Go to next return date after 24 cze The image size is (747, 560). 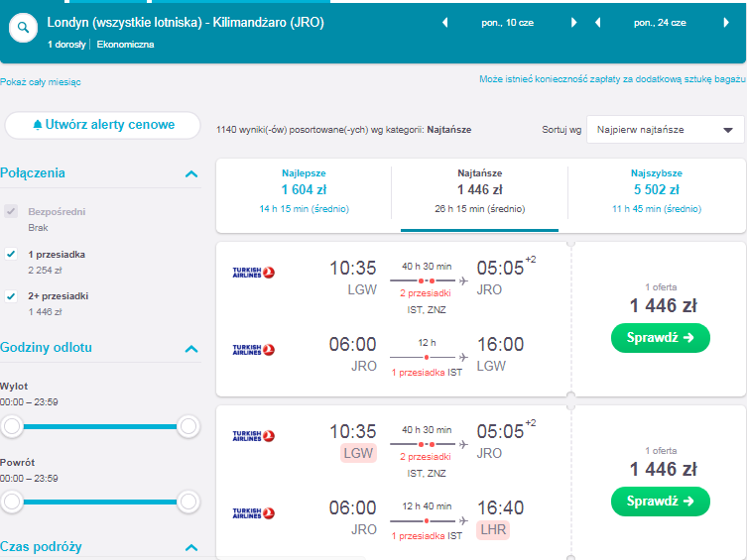pyautogui.click(x=726, y=23)
